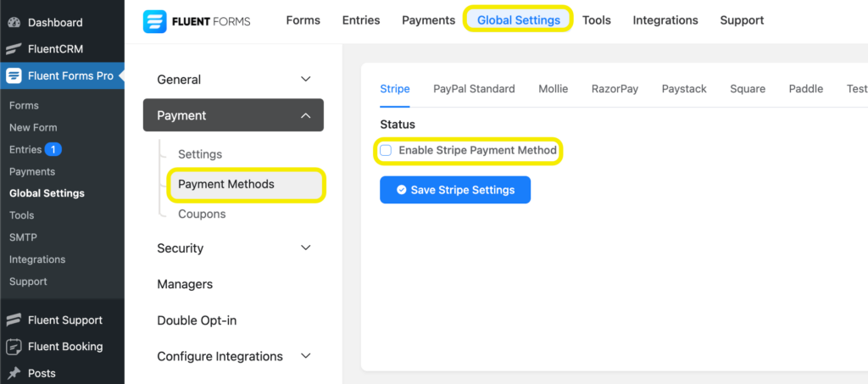Open the Entries top menu
This screenshot has height=384, width=868.
361,20
